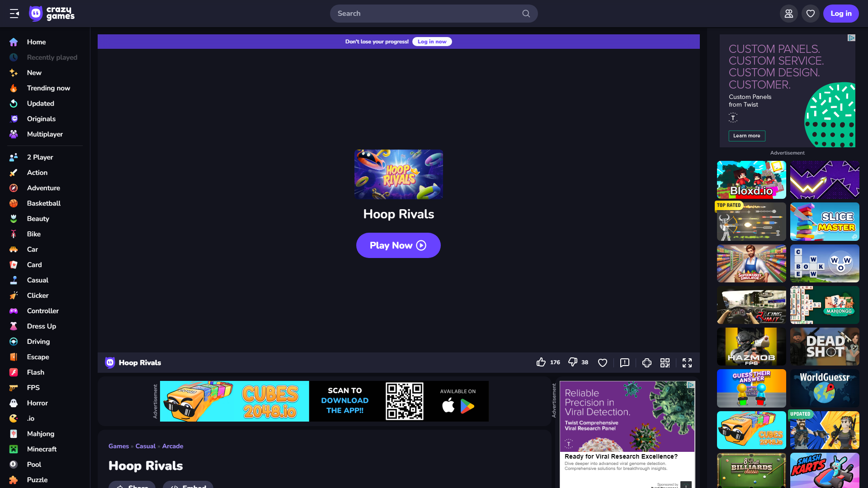The image size is (868, 488).
Task: Toggle the hamburger menu sidebar
Action: [14, 13]
